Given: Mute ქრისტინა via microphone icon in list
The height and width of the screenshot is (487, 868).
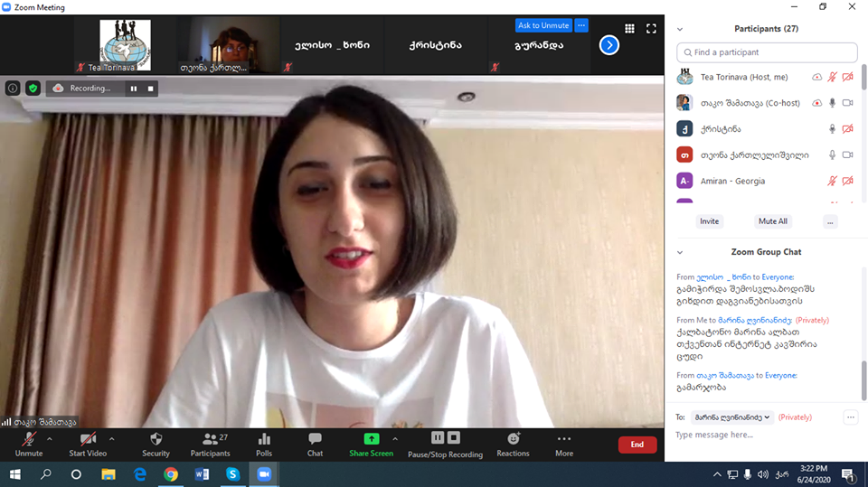Looking at the screenshot, I should tap(832, 129).
